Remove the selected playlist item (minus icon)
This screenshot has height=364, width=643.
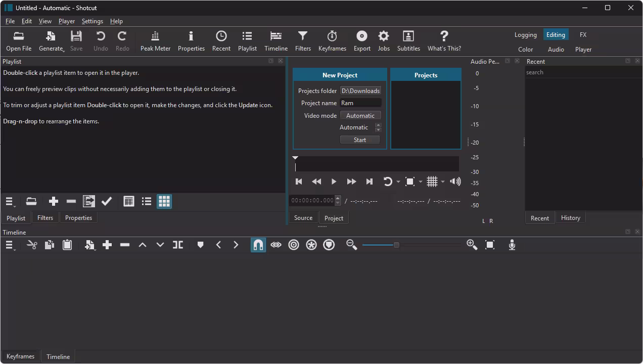point(71,202)
